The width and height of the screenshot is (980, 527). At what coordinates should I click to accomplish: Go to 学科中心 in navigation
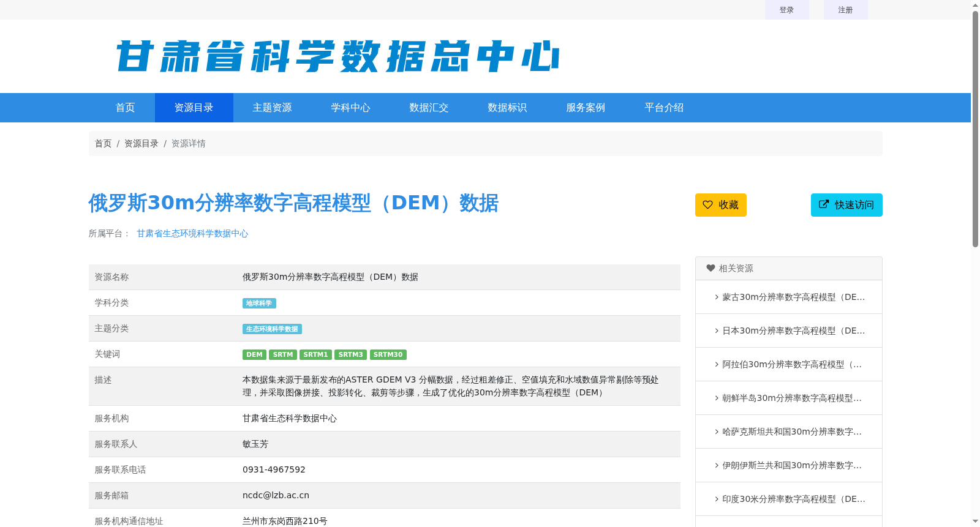351,108
